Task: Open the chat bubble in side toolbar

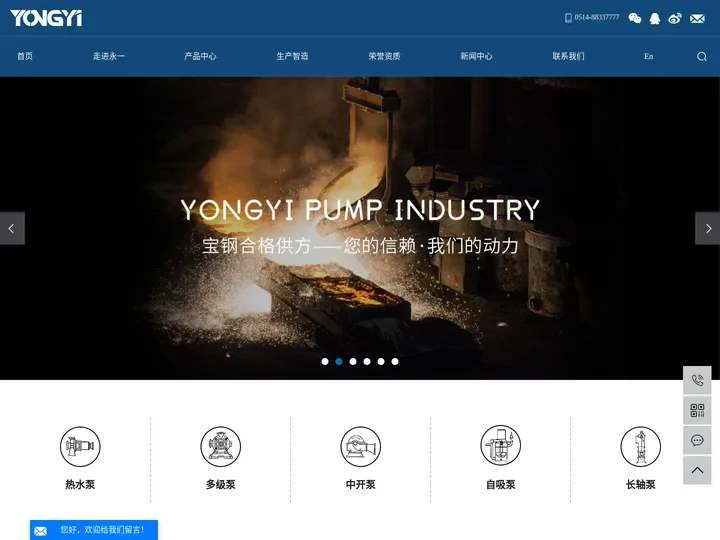Action: [x=697, y=440]
